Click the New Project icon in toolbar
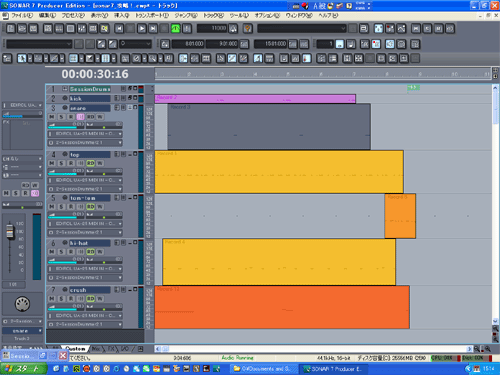This screenshot has height=375, width=500. [x=11, y=29]
